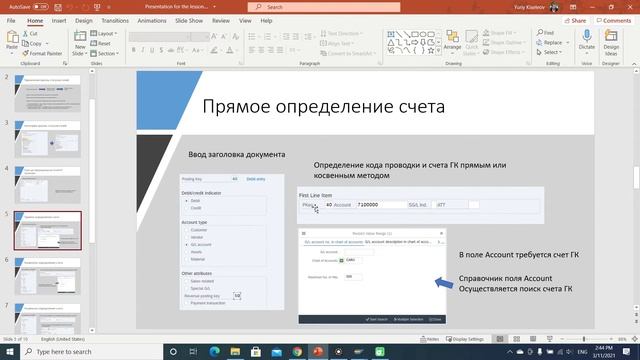Screen dimensions: 640x360
Task: Open the Shape Outline dropdown
Action: (504, 42)
